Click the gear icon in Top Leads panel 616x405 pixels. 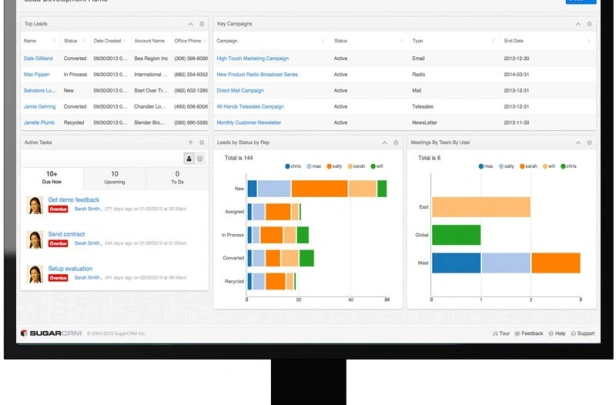click(201, 23)
